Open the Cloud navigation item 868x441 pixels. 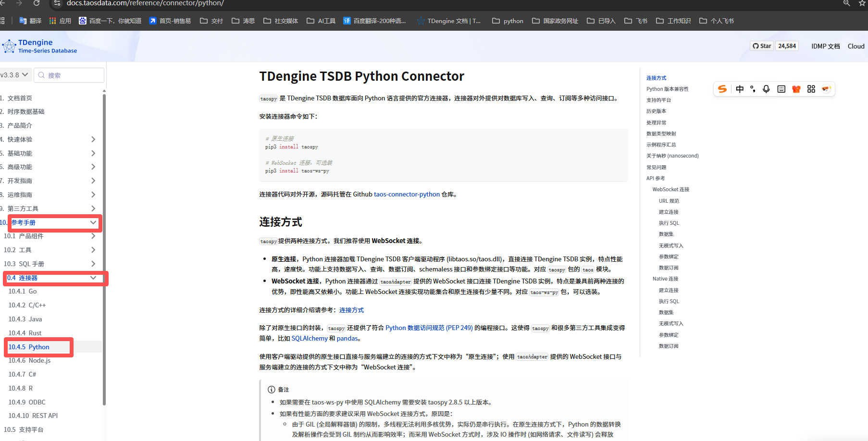click(856, 46)
